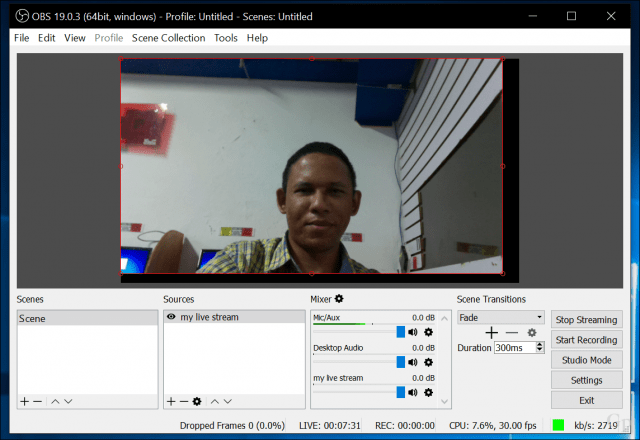The width and height of the screenshot is (640, 440).
Task: Click the Desktop Audio volume slider handle
Action: [x=401, y=362]
